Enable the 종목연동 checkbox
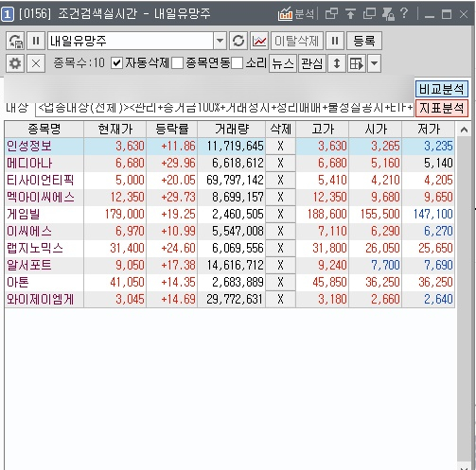Screen dimensions: 476x470 click(177, 63)
